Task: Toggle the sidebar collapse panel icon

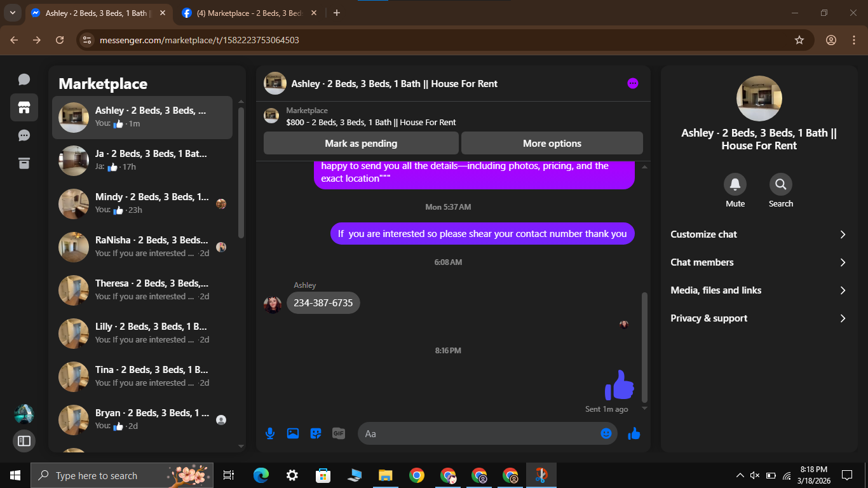Action: (24, 440)
